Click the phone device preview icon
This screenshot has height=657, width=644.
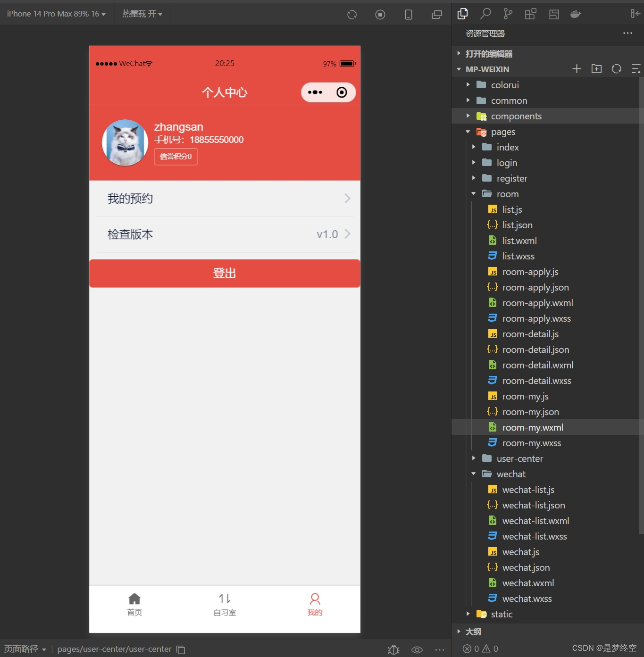tap(409, 15)
